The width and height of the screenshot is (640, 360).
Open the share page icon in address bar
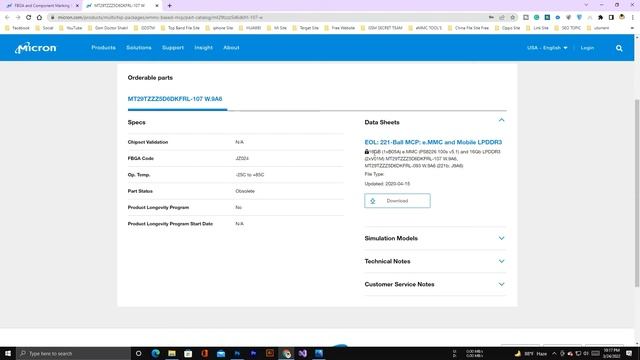502,18
